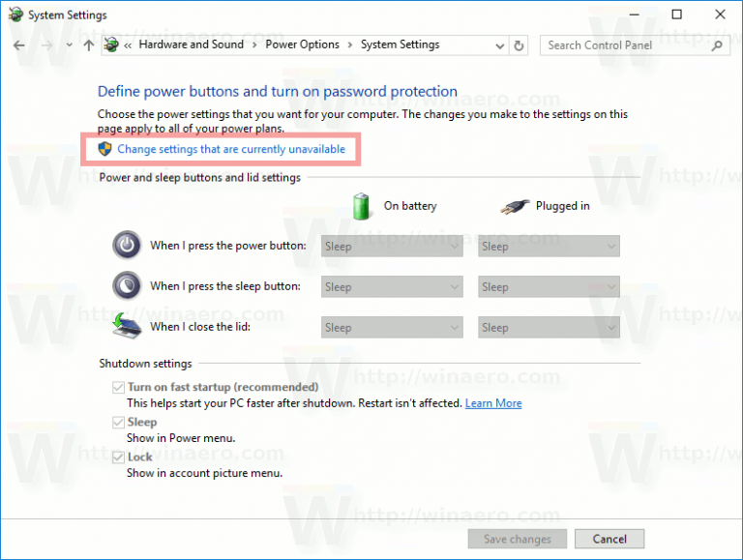
Task: Open power button On battery dropdown
Action: (x=392, y=247)
